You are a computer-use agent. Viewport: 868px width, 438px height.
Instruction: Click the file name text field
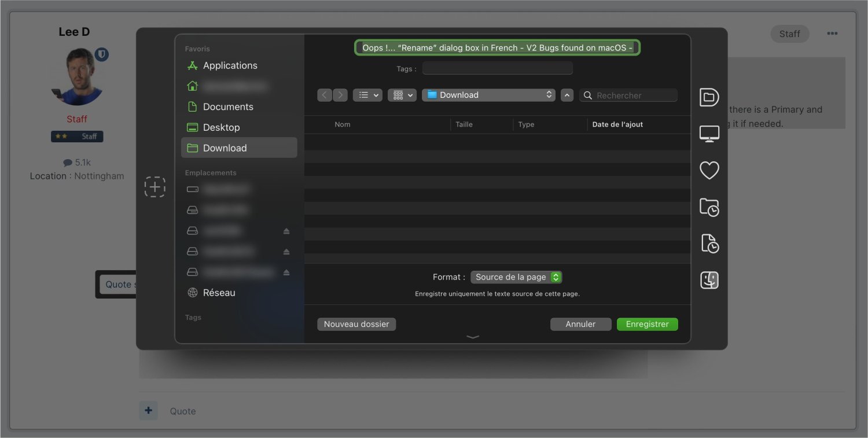(x=498, y=47)
